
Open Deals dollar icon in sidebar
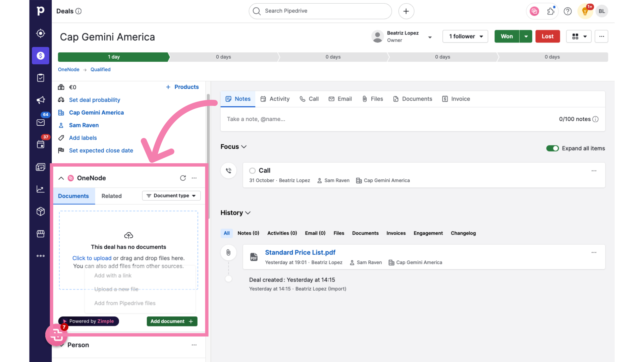click(41, 56)
